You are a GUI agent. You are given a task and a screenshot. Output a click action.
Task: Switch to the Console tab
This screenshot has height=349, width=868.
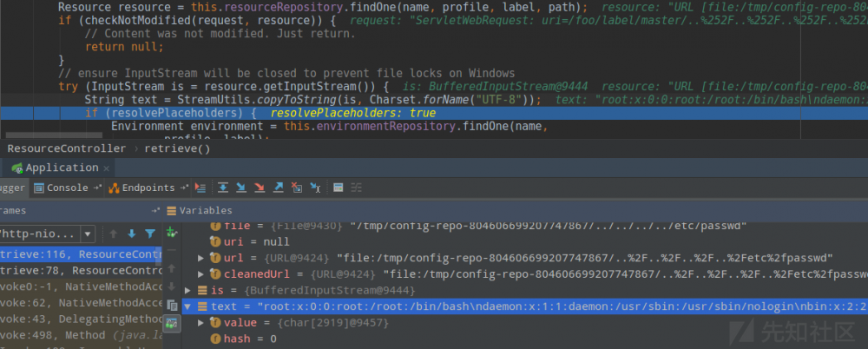click(61, 188)
